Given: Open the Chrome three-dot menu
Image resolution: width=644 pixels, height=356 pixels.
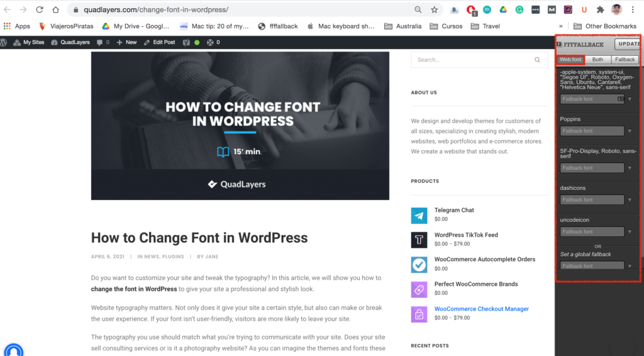Looking at the screenshot, I should tap(633, 9).
